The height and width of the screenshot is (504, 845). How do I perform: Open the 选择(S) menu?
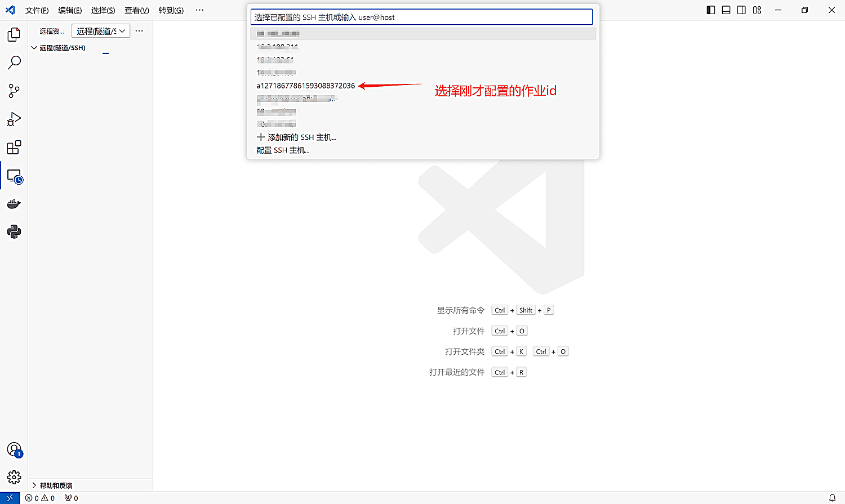click(103, 10)
